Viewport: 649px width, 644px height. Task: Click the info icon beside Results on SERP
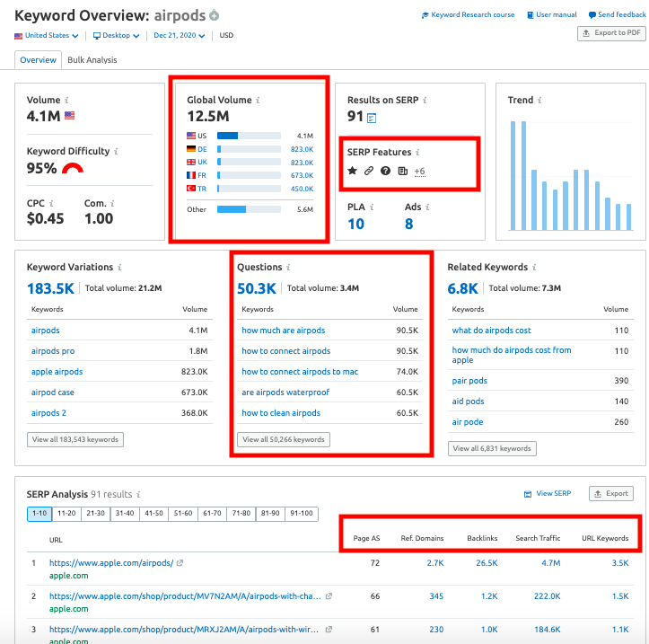[x=425, y=101]
